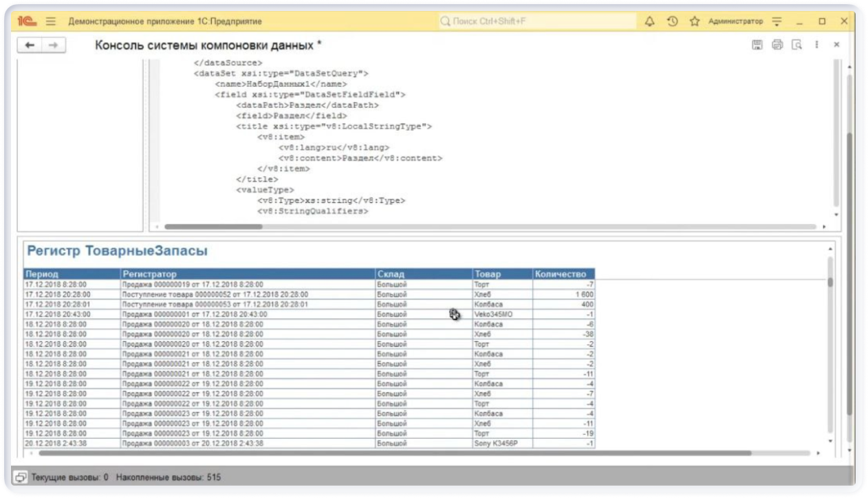Open the history clock icon
This screenshot has width=868, height=498.
pyautogui.click(x=672, y=21)
